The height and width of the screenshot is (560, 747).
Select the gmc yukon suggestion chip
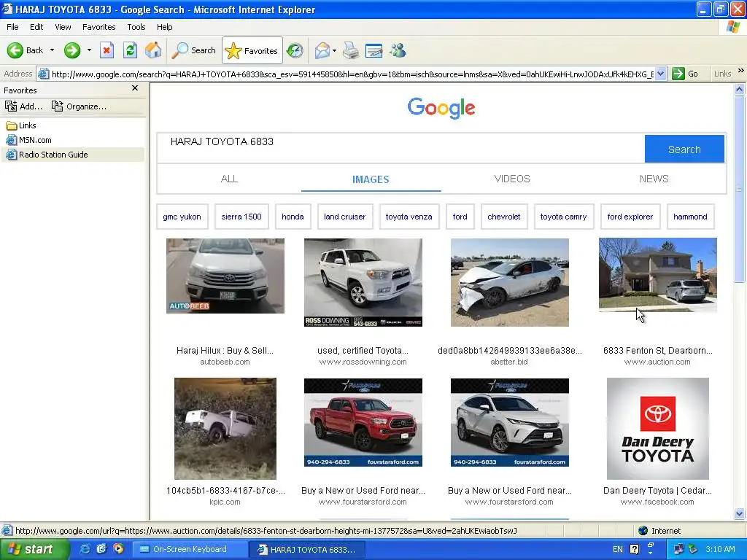tap(182, 217)
